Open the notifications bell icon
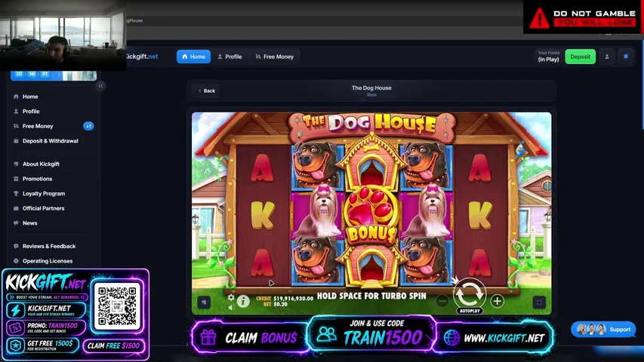 click(626, 57)
